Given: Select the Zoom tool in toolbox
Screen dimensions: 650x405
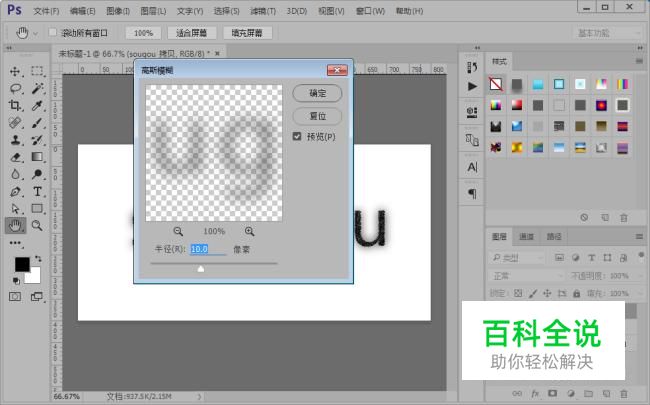Looking at the screenshot, I should [37, 225].
